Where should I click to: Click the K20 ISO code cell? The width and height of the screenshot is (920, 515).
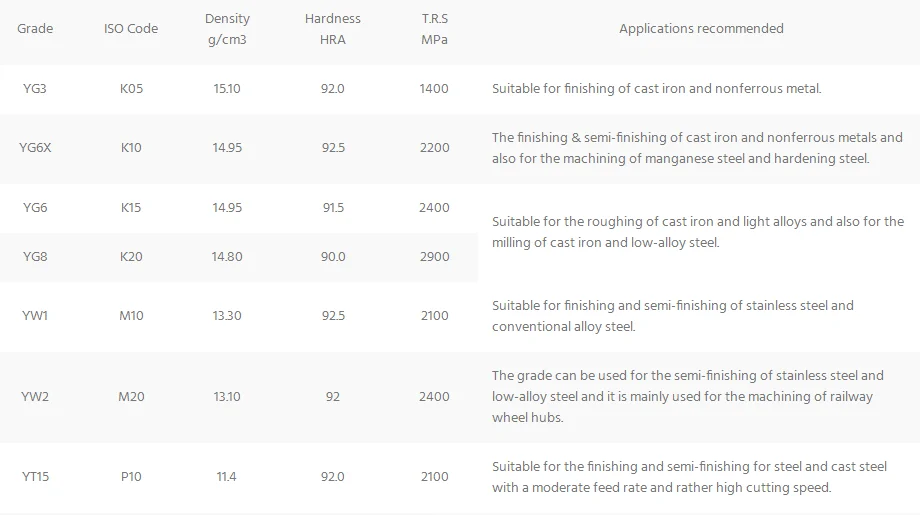131,257
